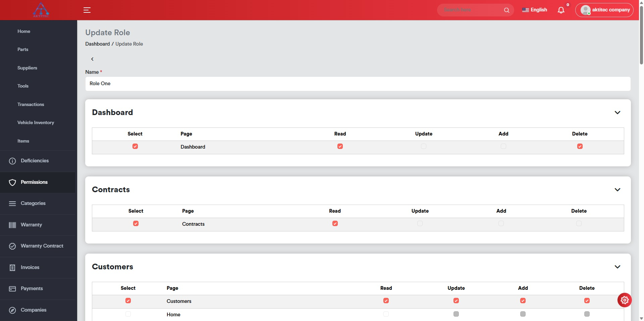
Task: Uncheck Customers Read permission
Action: (386, 301)
